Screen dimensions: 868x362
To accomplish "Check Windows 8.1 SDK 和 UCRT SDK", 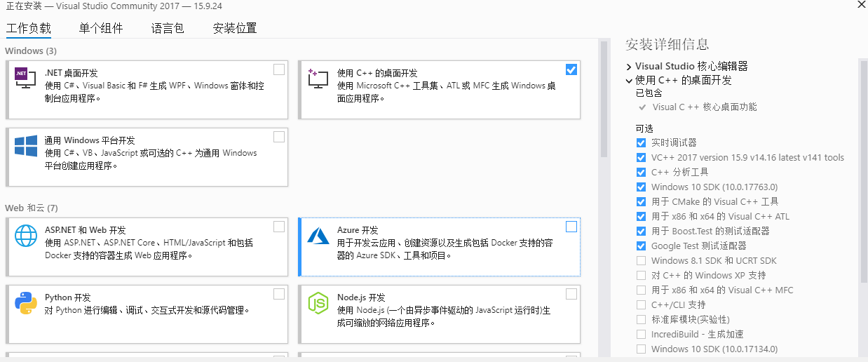I will coord(641,260).
